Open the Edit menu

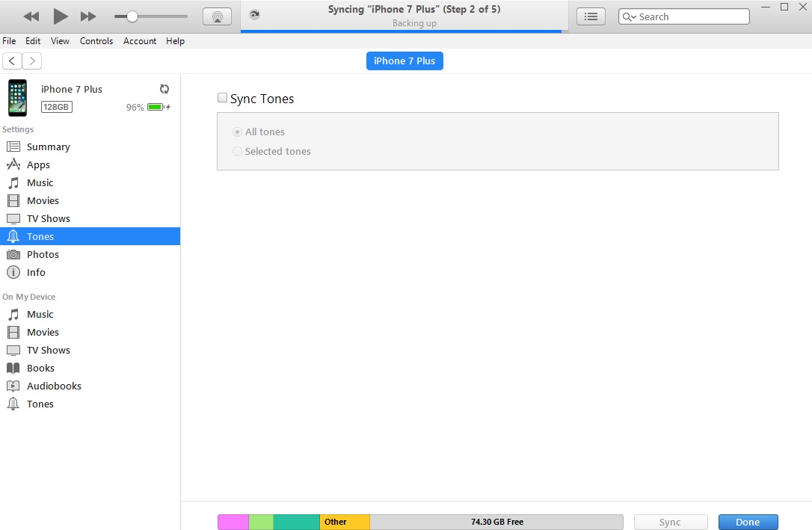33,41
